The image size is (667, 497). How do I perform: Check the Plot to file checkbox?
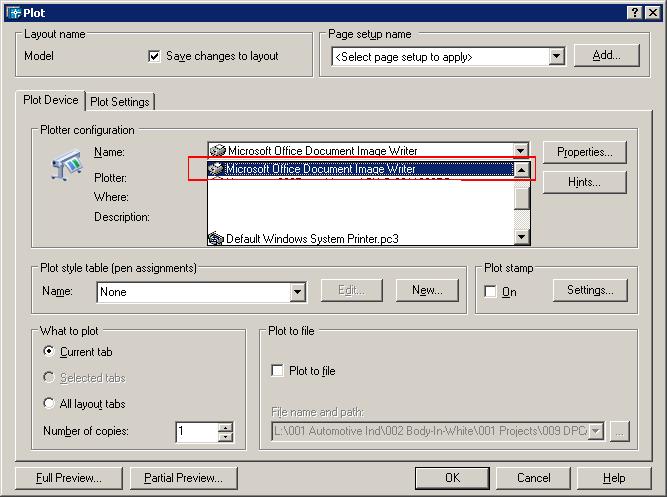pos(277,370)
